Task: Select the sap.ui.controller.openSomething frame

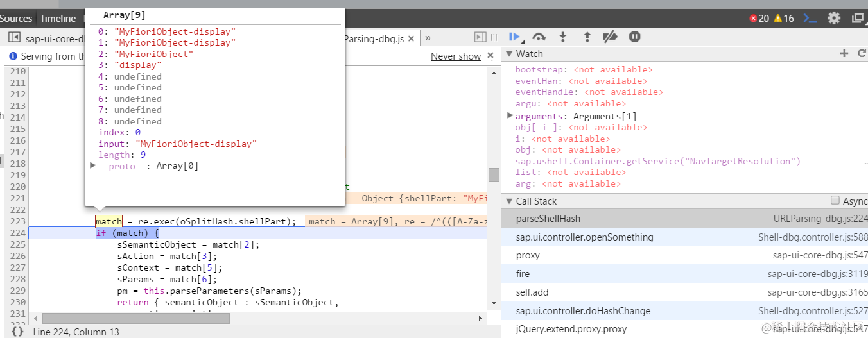Action: 684,237
